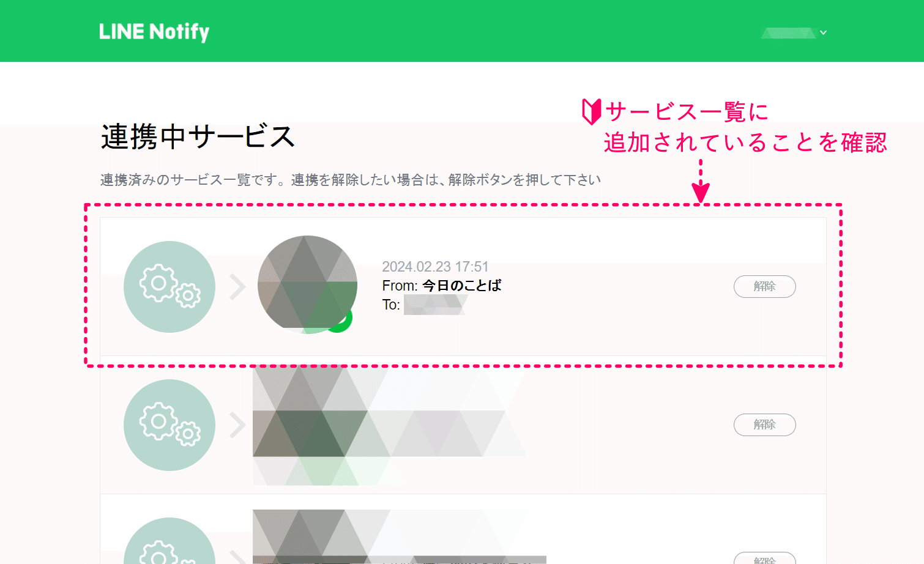The image size is (924, 564).
Task: Click the LINE Notify logo in the header
Action: click(x=154, y=32)
